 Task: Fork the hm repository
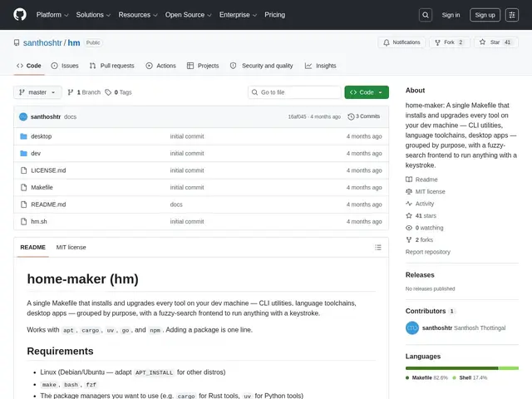point(449,42)
